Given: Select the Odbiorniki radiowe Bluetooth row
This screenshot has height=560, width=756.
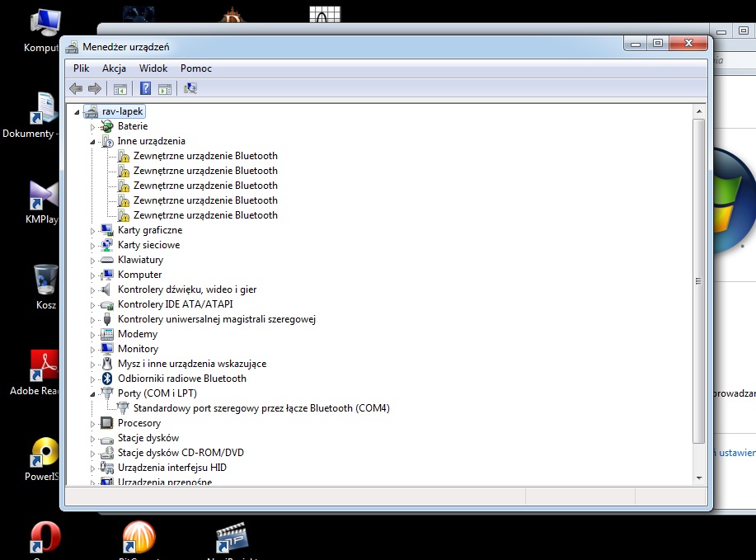Looking at the screenshot, I should coord(181,379).
